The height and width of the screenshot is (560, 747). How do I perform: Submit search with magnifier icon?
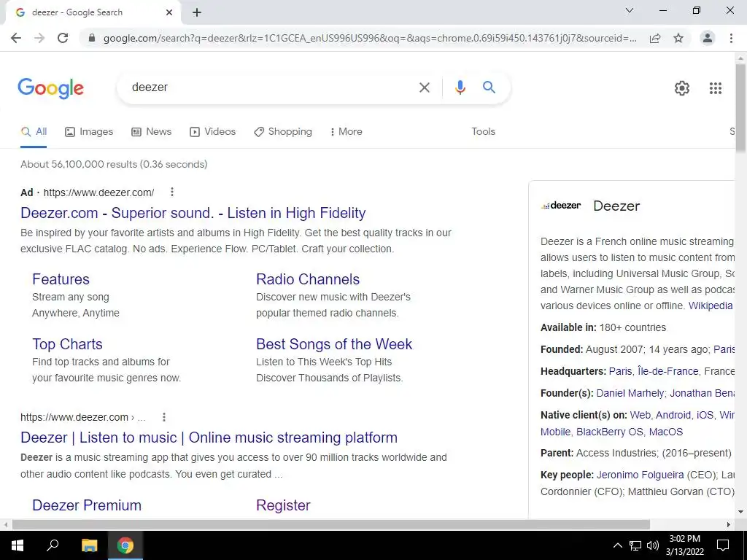click(x=489, y=87)
